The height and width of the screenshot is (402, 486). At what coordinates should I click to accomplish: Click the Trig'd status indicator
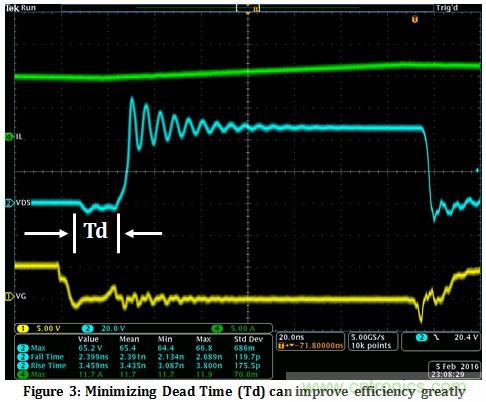click(x=447, y=8)
